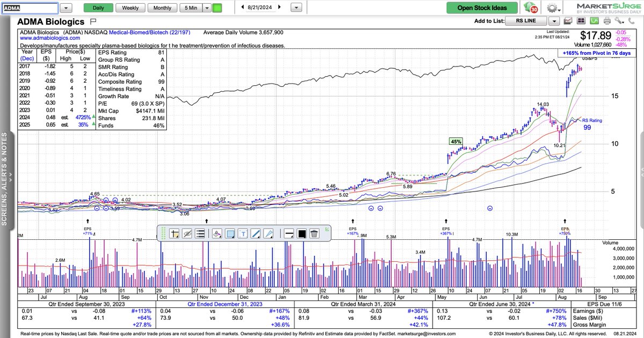Print the chart using the printer icon
The width and height of the screenshot is (644, 338).
point(607,21)
